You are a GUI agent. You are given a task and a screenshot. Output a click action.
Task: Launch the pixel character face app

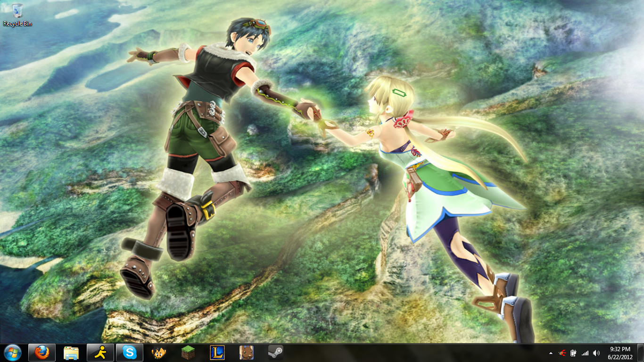coord(159,353)
